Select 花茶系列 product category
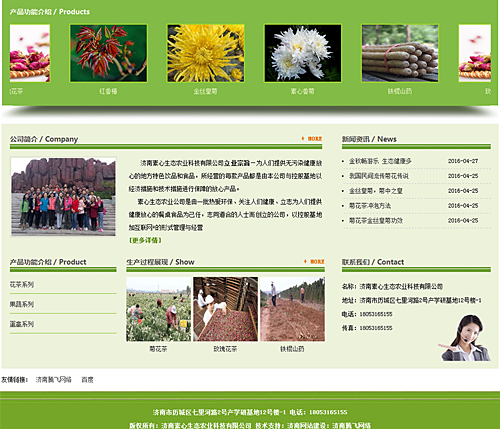500x429 pixels. tap(22, 284)
